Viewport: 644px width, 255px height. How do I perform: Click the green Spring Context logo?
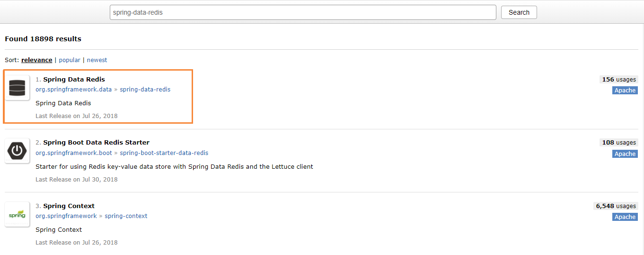tap(17, 214)
